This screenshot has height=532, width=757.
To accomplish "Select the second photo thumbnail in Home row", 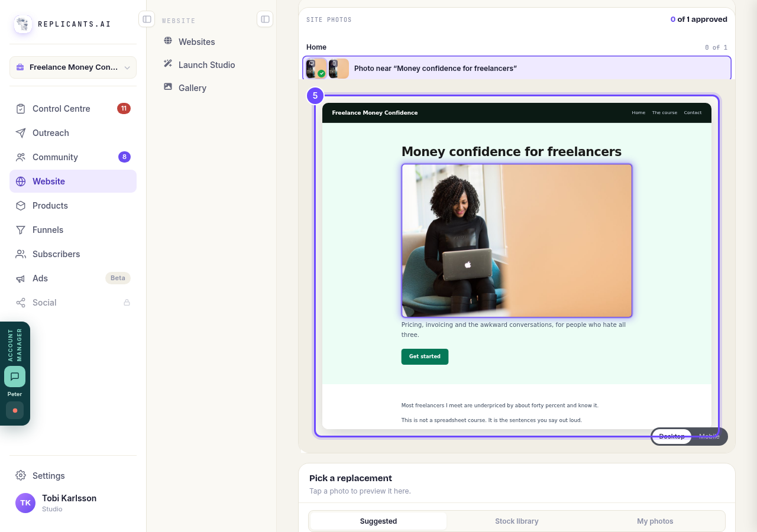I will click(x=339, y=69).
